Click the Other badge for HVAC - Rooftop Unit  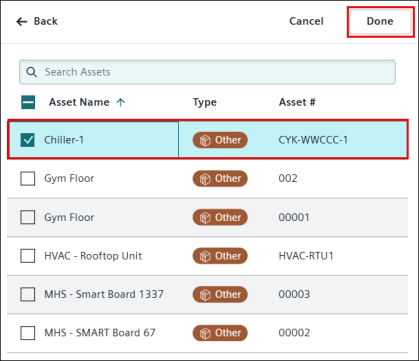coord(220,256)
